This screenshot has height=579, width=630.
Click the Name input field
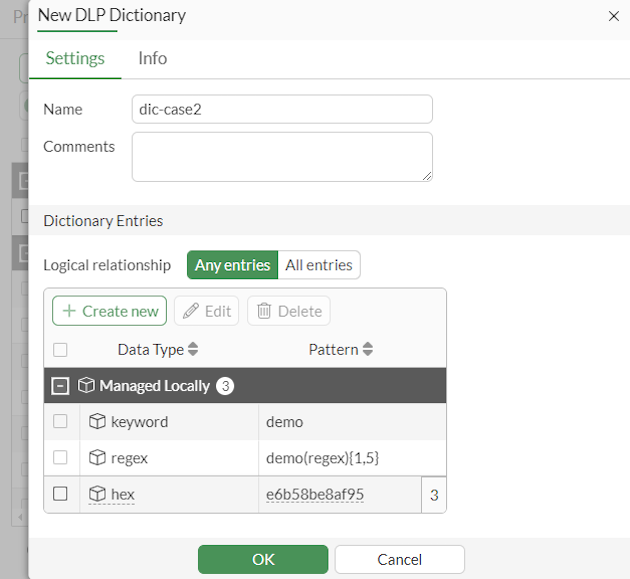click(282, 109)
